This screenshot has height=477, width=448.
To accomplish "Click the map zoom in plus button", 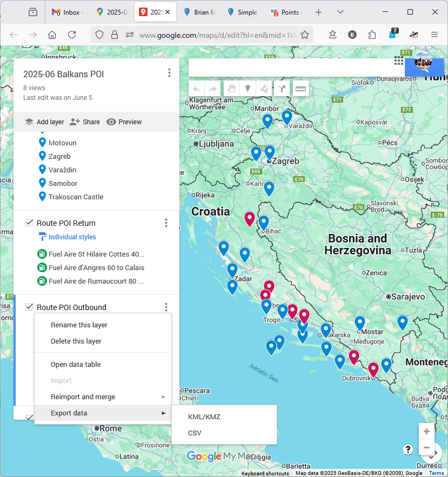I will coord(426,432).
